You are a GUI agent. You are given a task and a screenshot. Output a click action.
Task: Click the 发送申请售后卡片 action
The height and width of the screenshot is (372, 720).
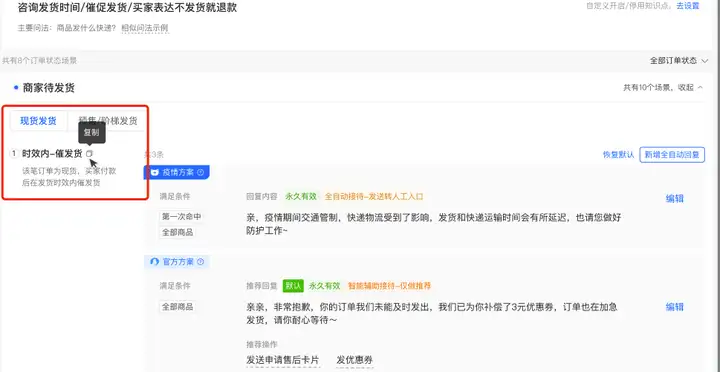[282, 360]
